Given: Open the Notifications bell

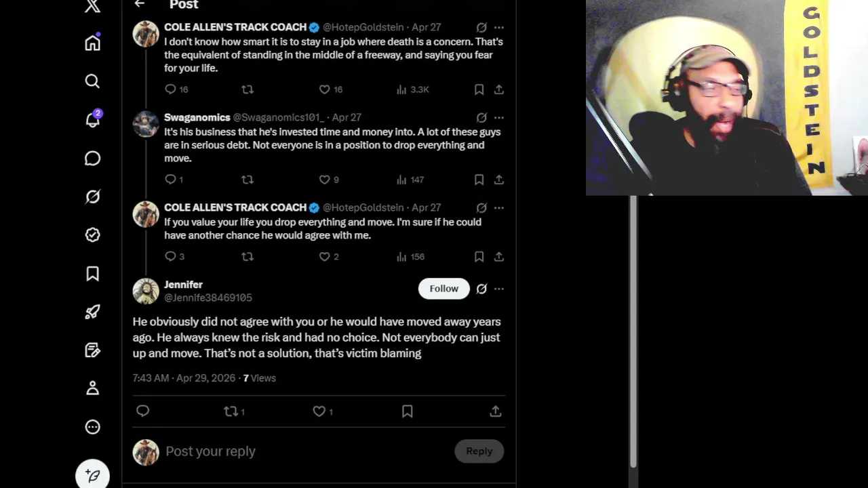Looking at the screenshot, I should pyautogui.click(x=92, y=120).
